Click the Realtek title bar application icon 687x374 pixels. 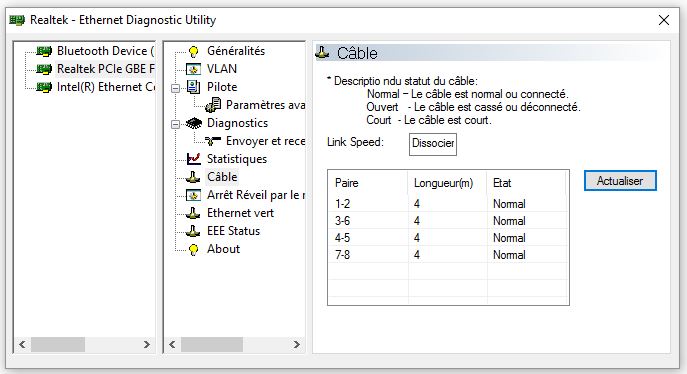(17, 20)
